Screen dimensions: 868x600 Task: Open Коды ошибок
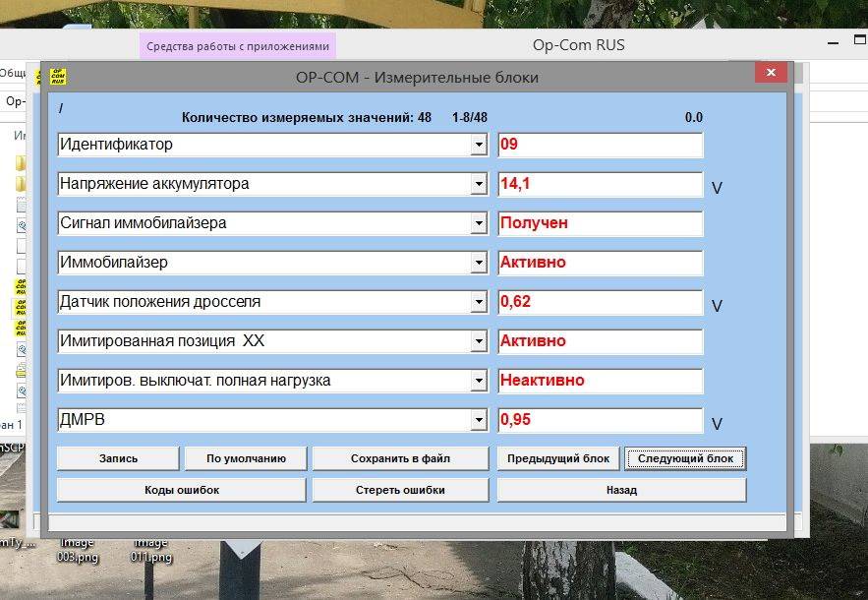click(x=182, y=490)
